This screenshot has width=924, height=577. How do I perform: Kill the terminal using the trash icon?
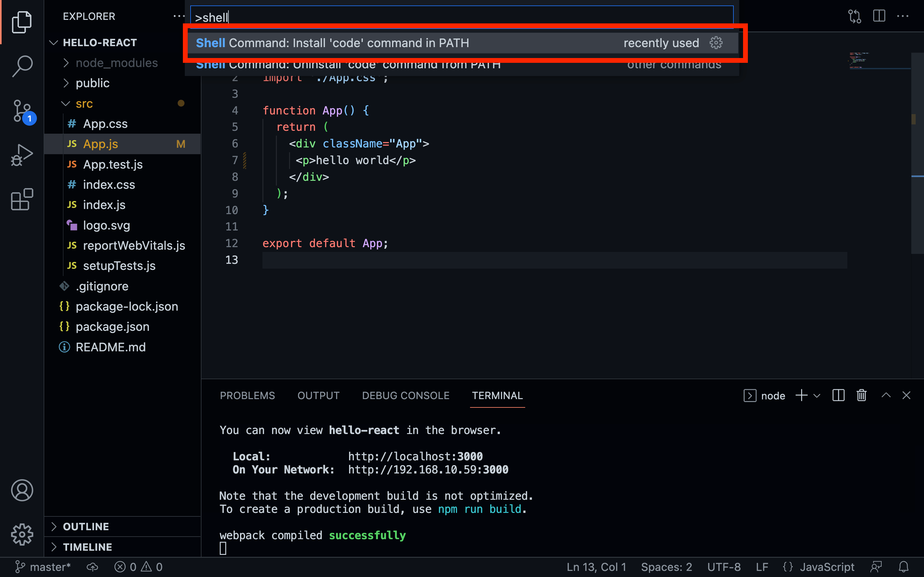click(862, 395)
